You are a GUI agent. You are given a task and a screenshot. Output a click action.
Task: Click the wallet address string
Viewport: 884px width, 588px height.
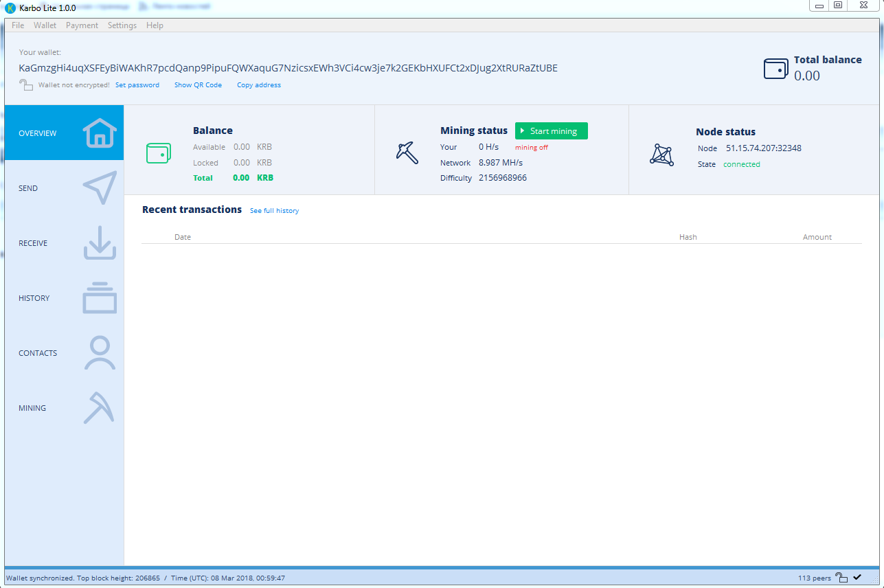pos(288,68)
